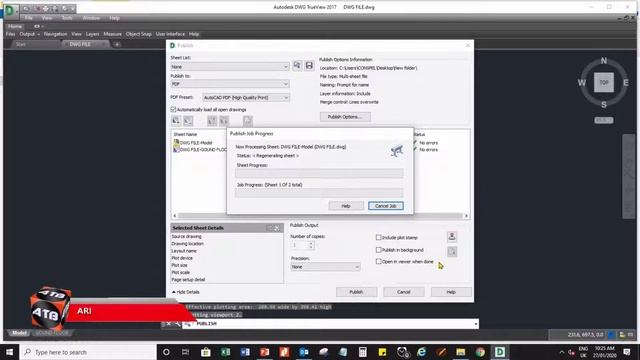Click the Publish button

coord(356,292)
